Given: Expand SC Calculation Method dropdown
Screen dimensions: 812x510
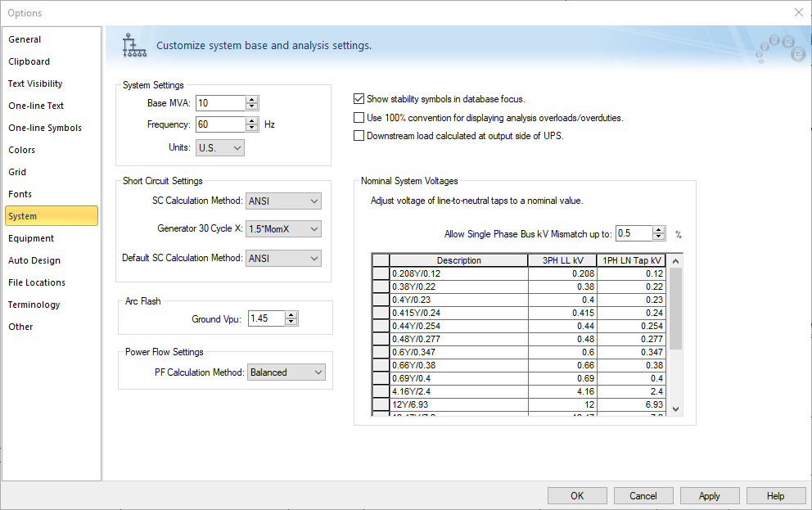Looking at the screenshot, I should pos(283,201).
